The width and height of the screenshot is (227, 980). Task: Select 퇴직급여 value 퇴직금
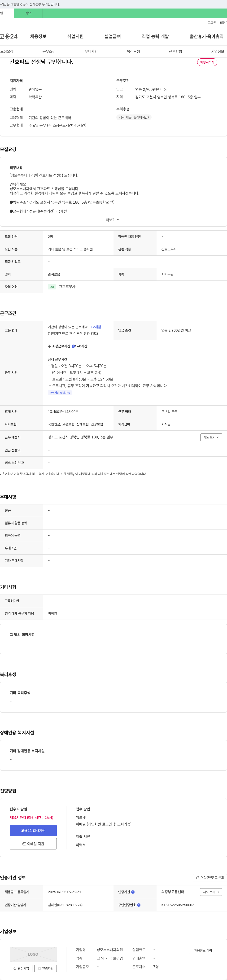click(x=166, y=424)
